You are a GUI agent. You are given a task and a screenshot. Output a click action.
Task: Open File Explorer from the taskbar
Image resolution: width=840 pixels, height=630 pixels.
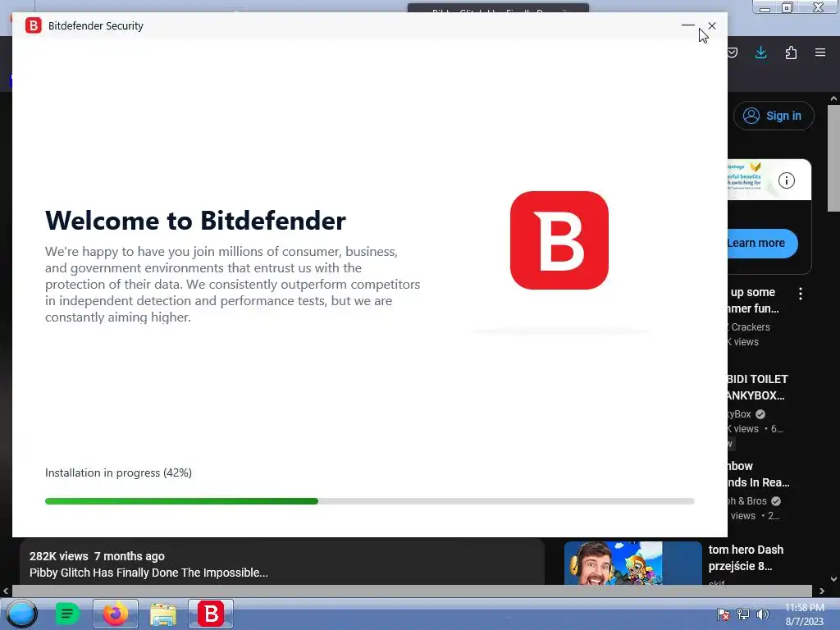(x=163, y=614)
